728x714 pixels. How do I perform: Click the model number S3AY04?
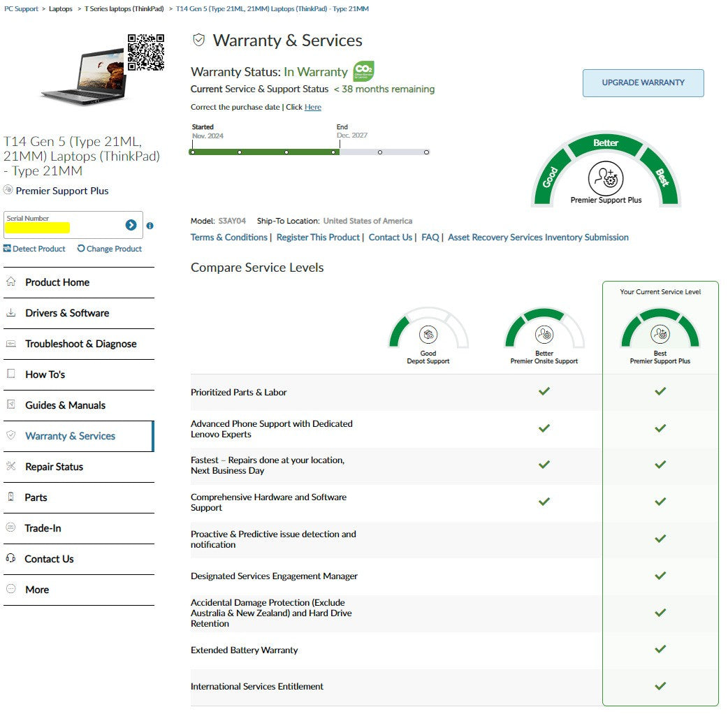point(232,221)
